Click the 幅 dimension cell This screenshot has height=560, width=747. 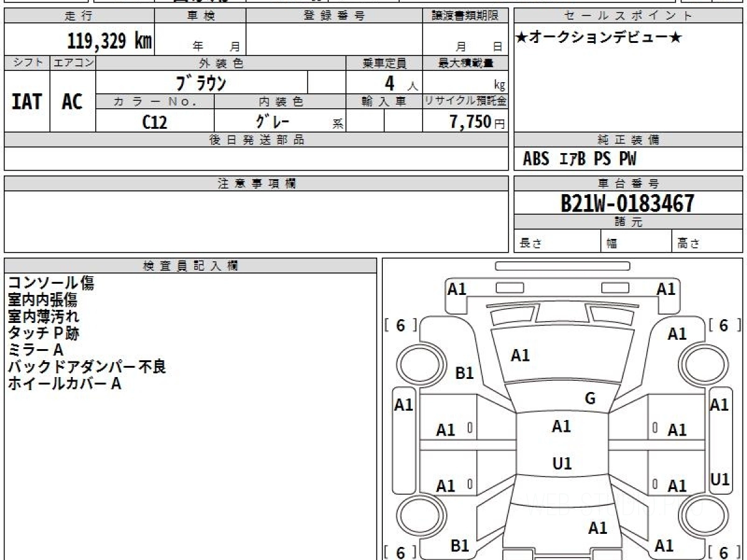point(636,241)
